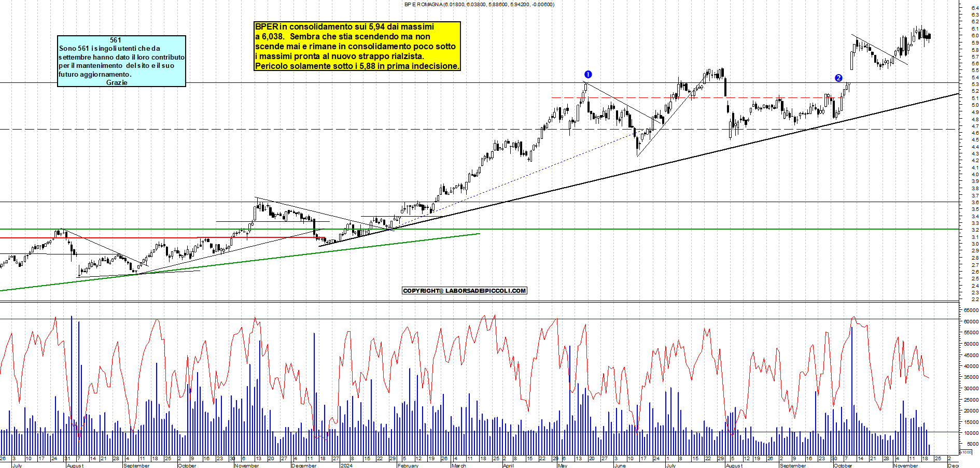The image size is (980, 468).
Task: Click the 'March' label on the time axis
Action: click(x=458, y=465)
